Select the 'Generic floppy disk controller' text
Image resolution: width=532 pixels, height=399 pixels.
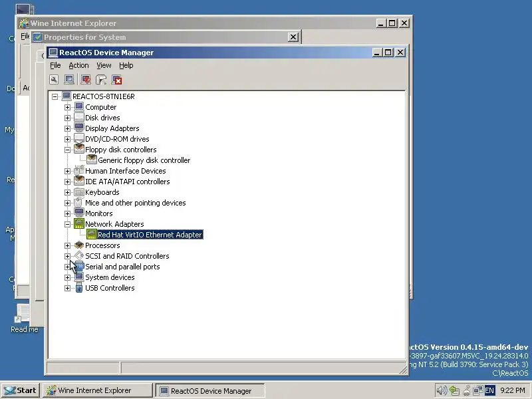click(x=144, y=160)
